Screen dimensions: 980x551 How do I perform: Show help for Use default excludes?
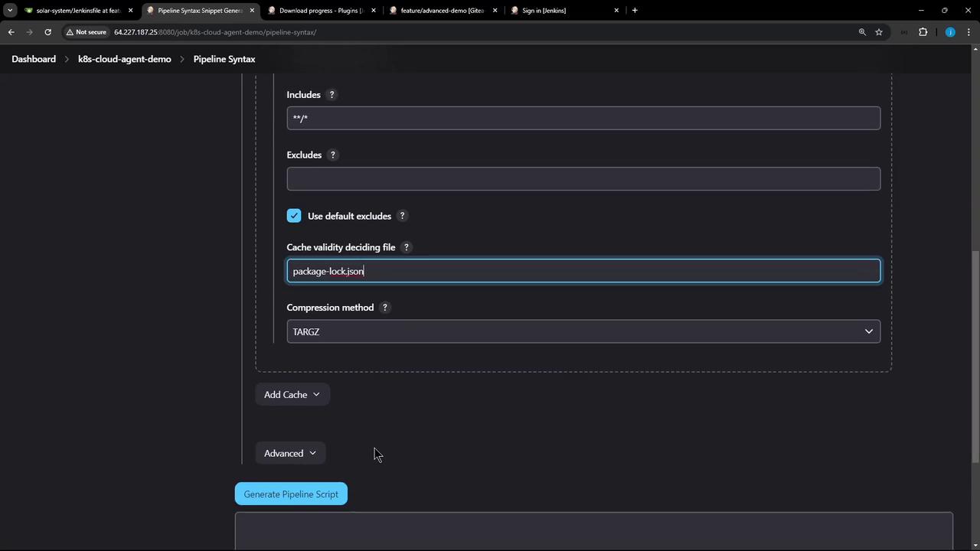[x=402, y=216]
